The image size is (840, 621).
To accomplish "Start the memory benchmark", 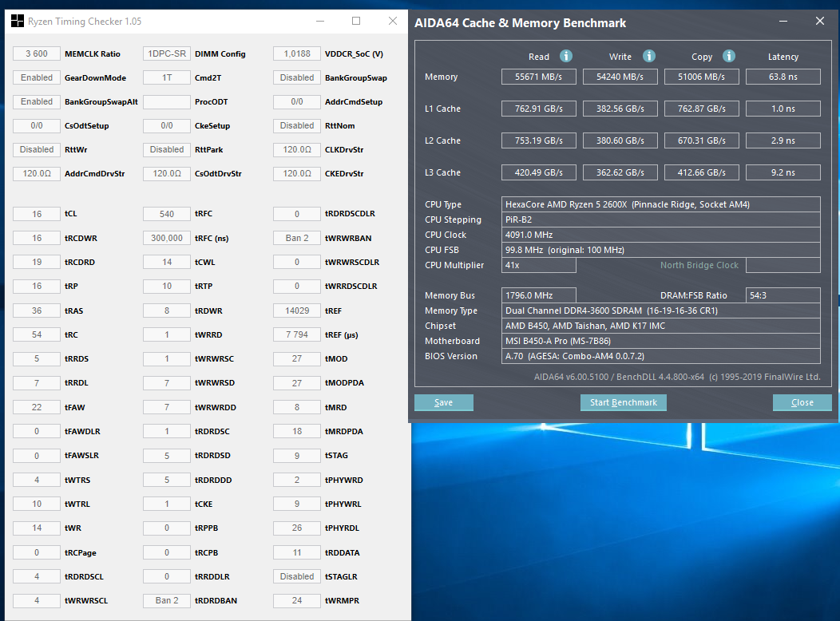I will click(x=623, y=402).
